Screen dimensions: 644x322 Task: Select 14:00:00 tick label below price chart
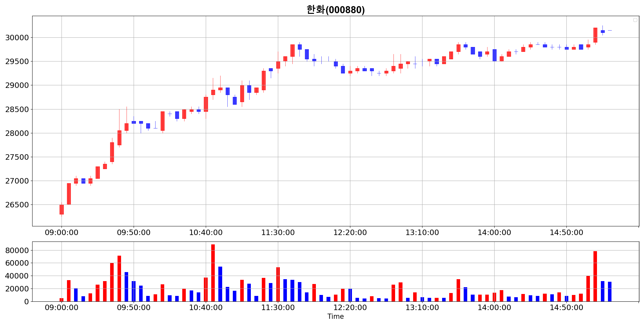tap(494, 232)
